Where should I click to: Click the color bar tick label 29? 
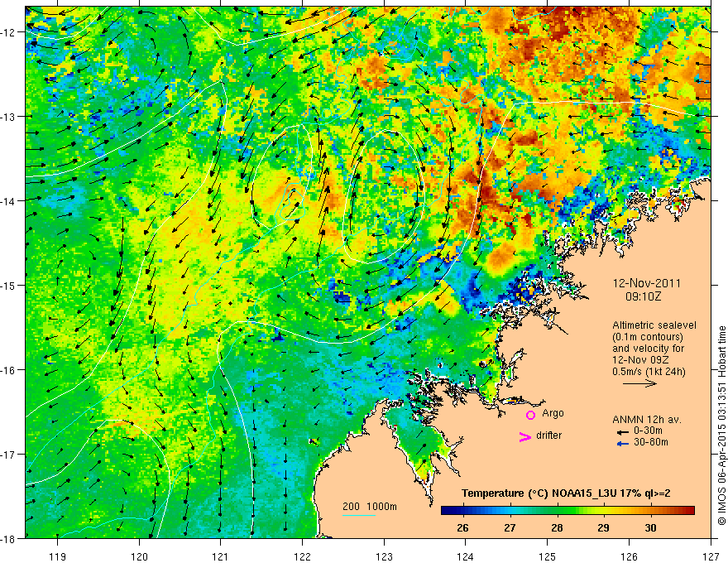tap(603, 527)
